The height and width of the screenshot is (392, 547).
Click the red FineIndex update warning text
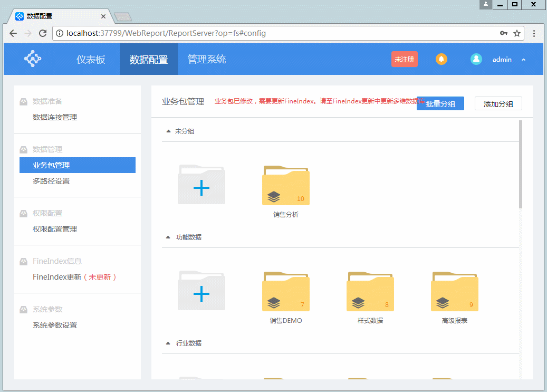coord(319,101)
